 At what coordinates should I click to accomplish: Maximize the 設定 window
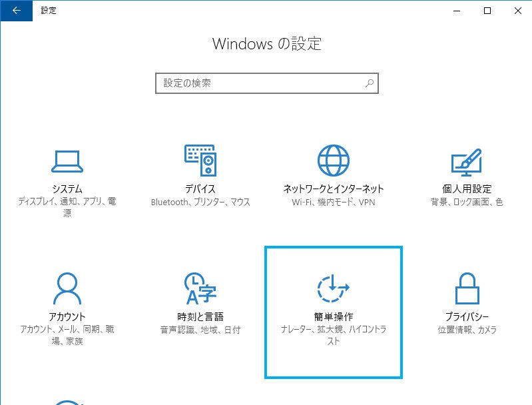point(487,11)
